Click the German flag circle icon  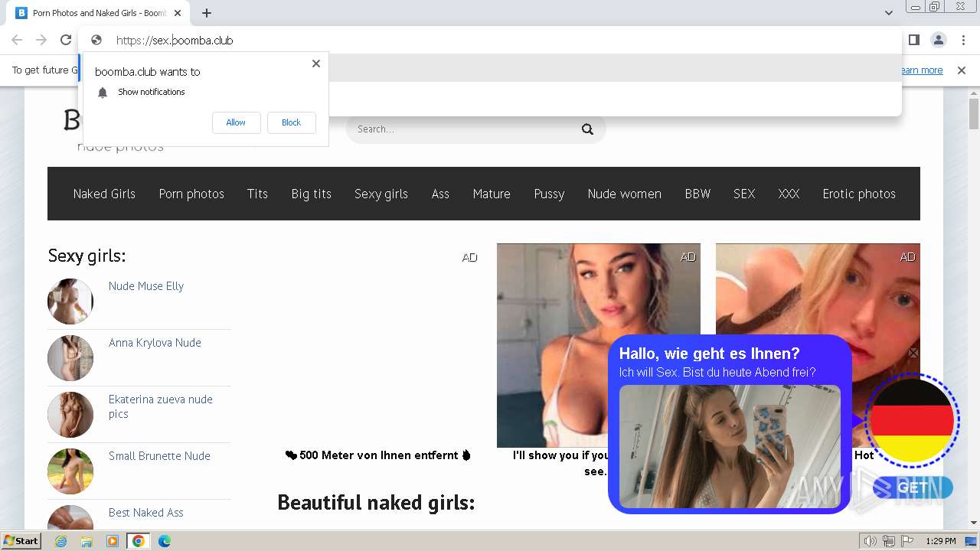pos(912,420)
